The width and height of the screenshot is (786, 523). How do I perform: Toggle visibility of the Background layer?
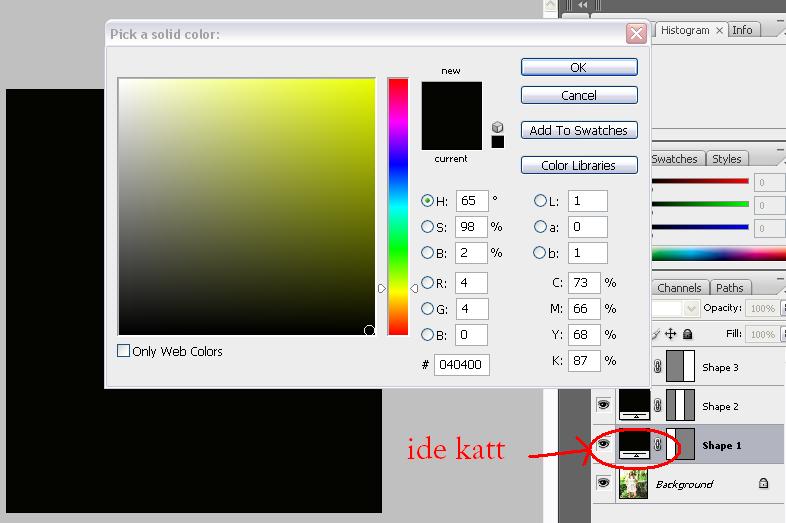[603, 483]
